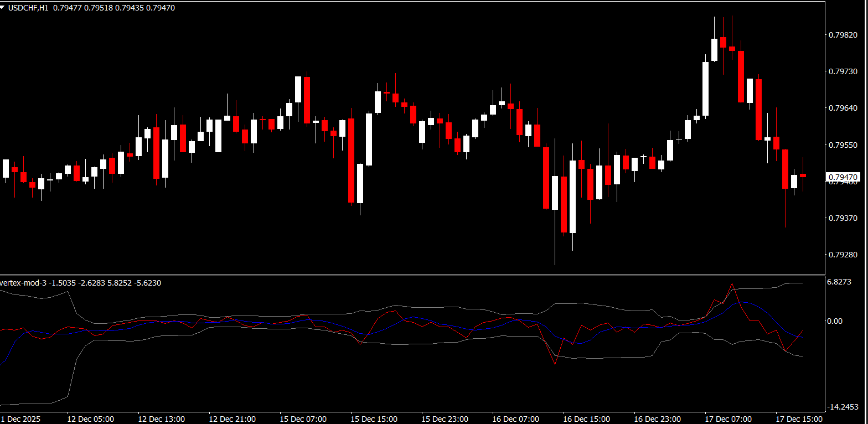
Task: Click the 0.79280 price scale level
Action: (843, 255)
